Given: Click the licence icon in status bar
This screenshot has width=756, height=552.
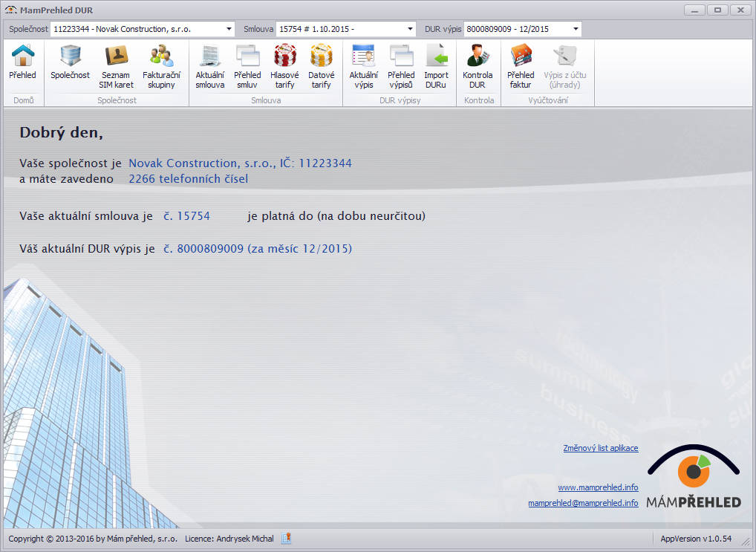Looking at the screenshot, I should [287, 538].
